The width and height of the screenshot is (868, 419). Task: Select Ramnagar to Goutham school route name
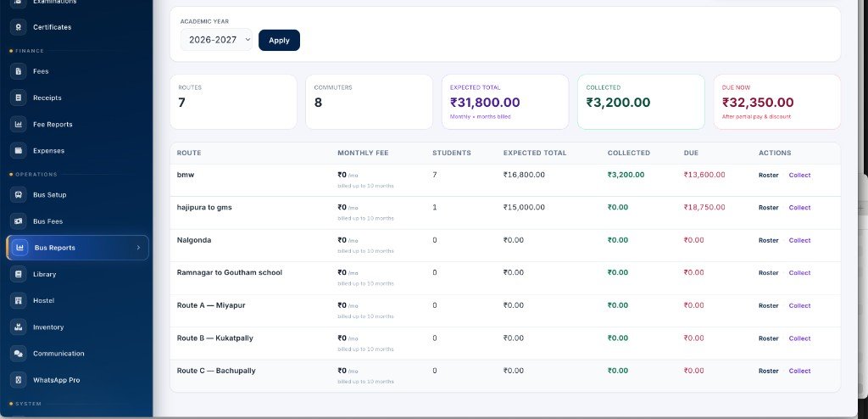click(x=229, y=272)
